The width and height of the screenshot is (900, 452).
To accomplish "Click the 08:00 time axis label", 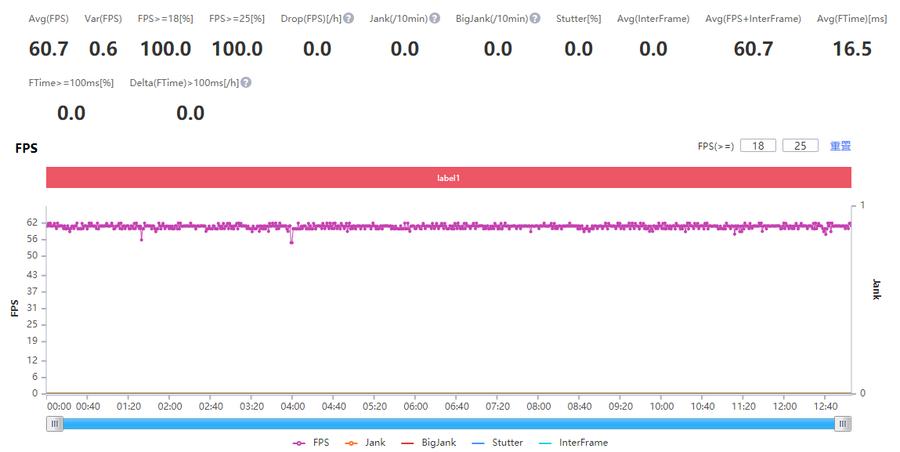I will (x=538, y=406).
